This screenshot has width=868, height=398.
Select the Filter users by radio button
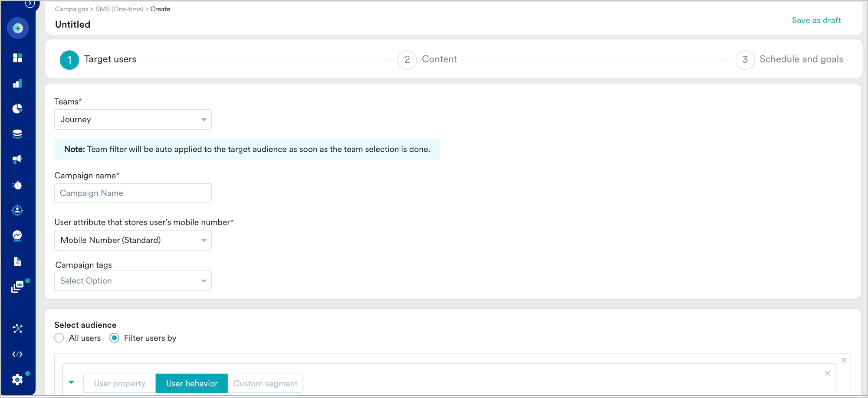click(115, 338)
